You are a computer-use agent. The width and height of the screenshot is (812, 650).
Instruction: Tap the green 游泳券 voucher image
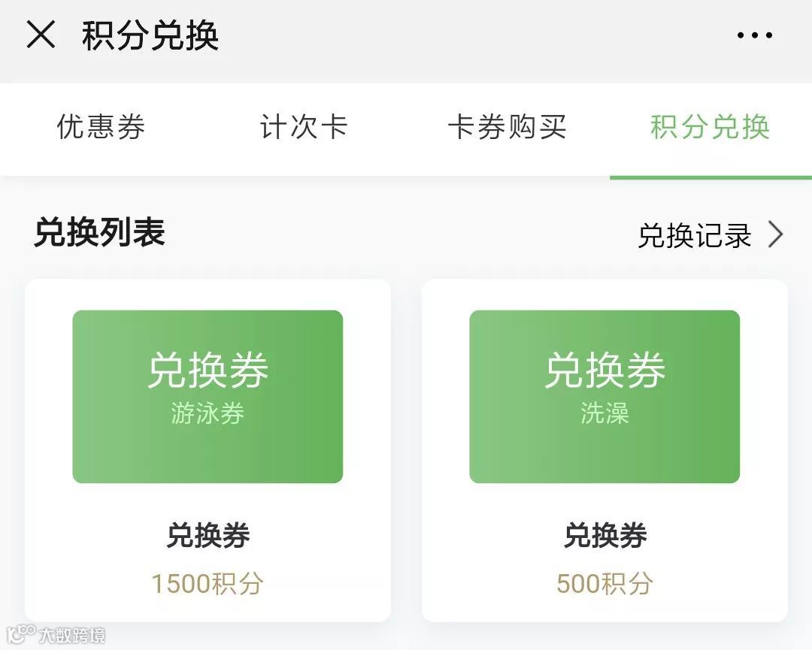(208, 397)
